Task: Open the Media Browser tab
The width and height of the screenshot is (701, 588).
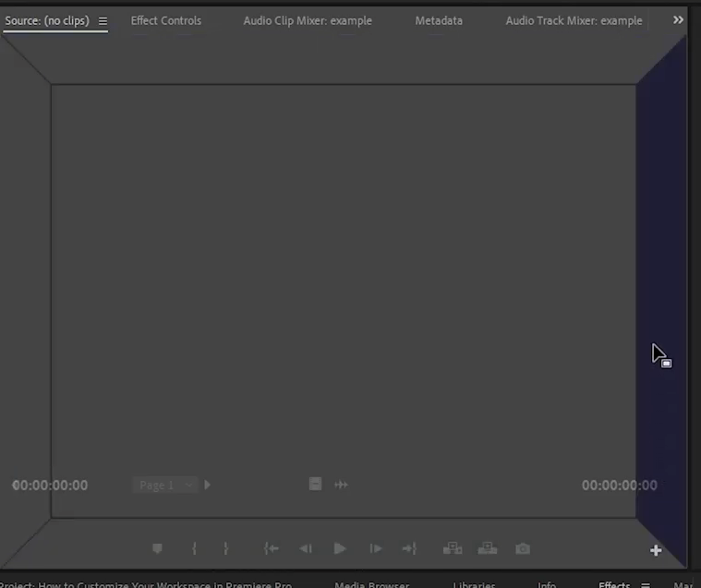Action: (x=371, y=584)
